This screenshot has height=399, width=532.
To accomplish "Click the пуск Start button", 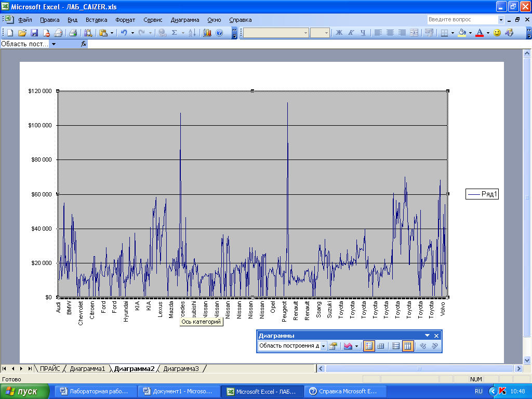I will tap(25, 392).
